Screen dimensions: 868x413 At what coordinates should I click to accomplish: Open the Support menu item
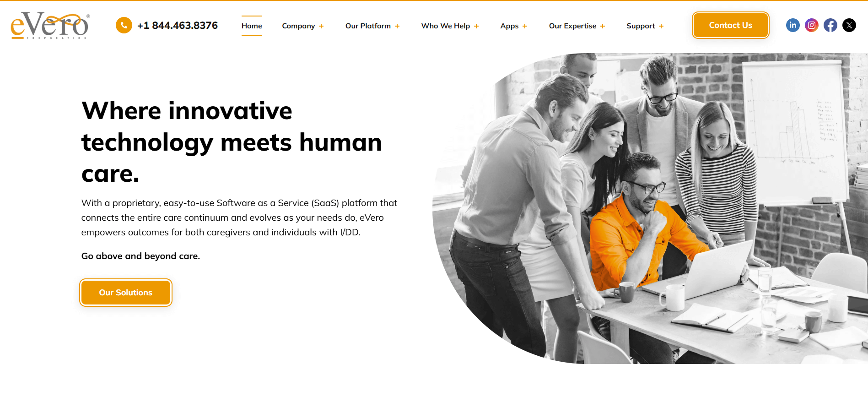[x=641, y=26]
